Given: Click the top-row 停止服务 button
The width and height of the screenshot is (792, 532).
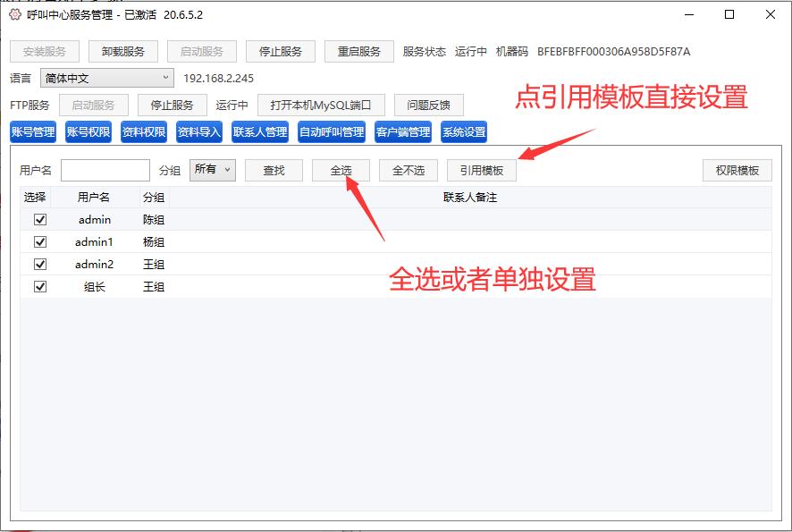Looking at the screenshot, I should [x=281, y=52].
